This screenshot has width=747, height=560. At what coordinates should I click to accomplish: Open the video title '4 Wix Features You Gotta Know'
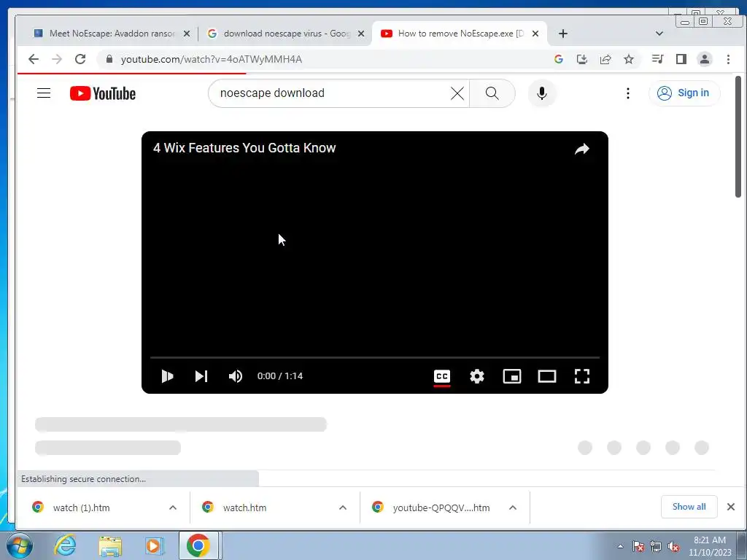point(244,147)
